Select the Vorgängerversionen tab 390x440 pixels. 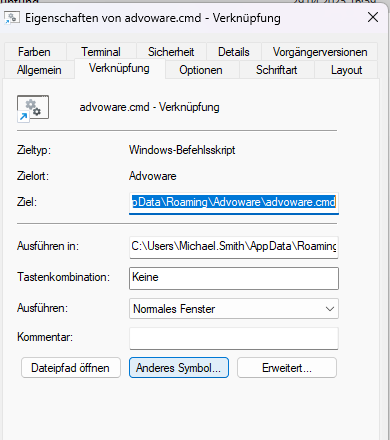click(320, 52)
